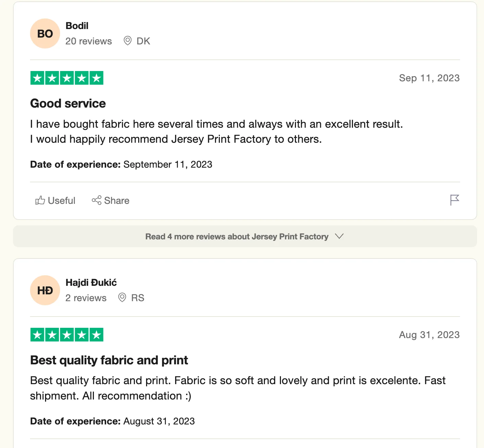Image resolution: width=484 pixels, height=448 pixels.
Task: Click the five-star rating on Hajdi's review
Action: pyautogui.click(x=67, y=335)
